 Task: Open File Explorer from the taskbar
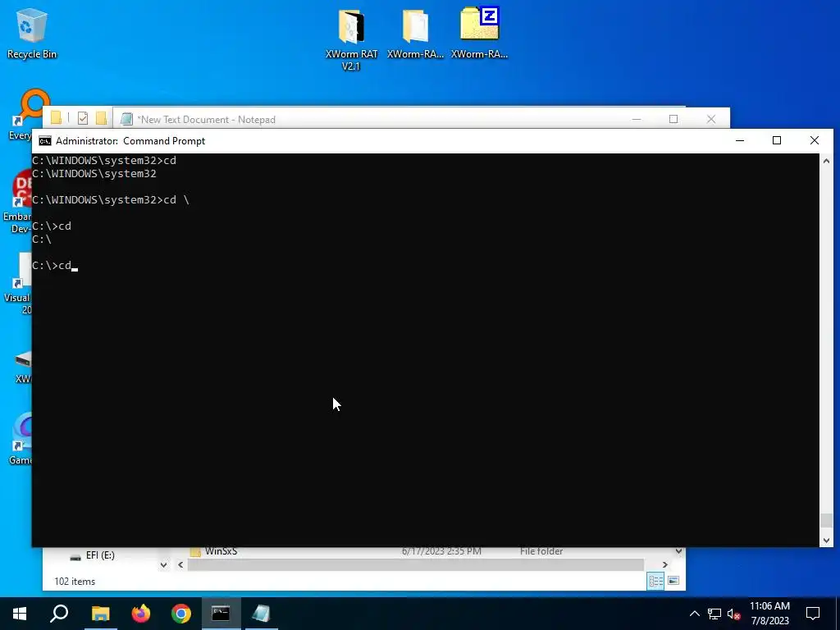(100, 614)
